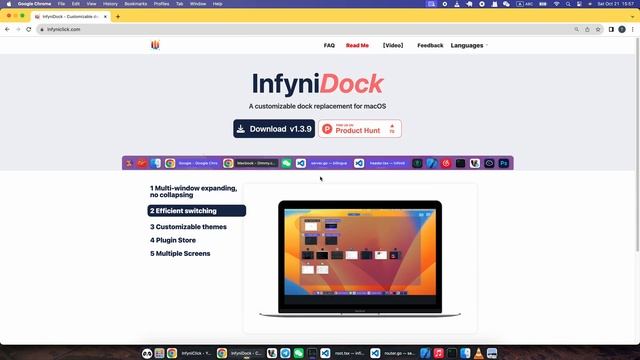Select '3 Customizable themes' feature
This screenshot has width=640, height=360.
tap(188, 227)
